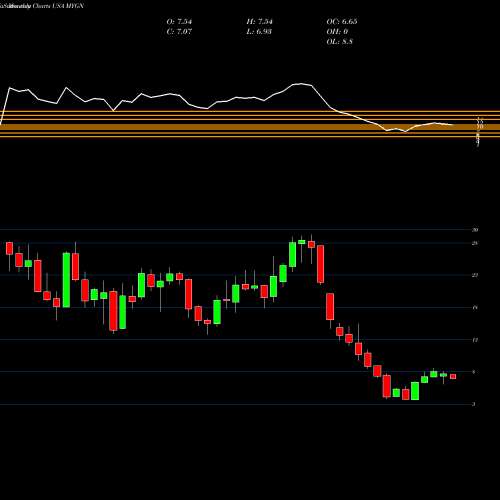The height and width of the screenshot is (500, 500).
Task: Click the '30' price axis label
Action: 475,230
